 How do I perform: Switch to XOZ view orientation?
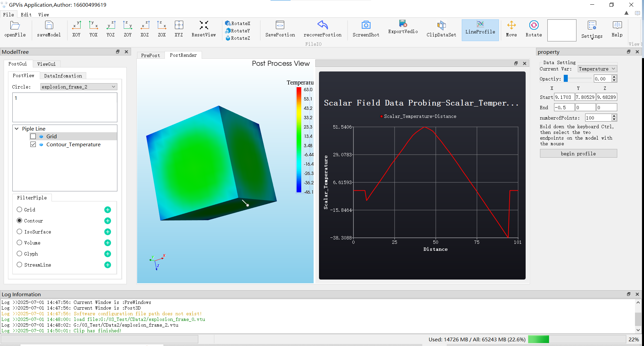(145, 29)
